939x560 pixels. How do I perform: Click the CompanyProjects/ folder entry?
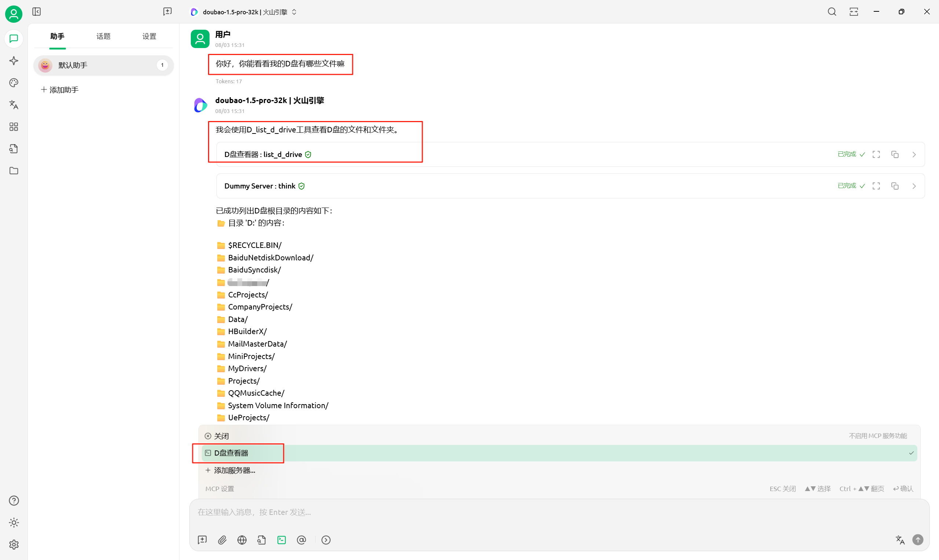click(260, 307)
